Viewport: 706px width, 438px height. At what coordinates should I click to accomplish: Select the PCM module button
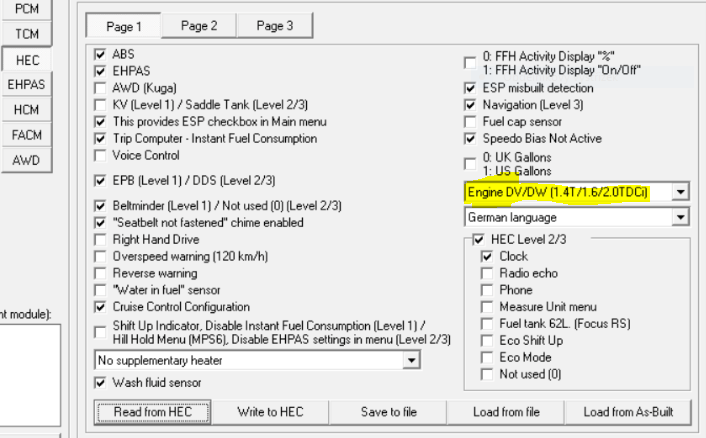pyautogui.click(x=27, y=8)
